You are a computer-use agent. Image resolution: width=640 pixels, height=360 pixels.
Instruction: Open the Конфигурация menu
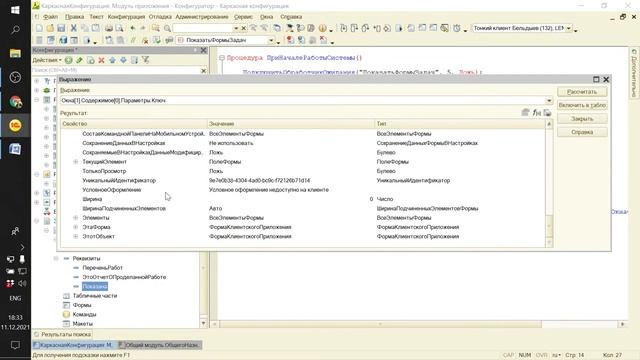[126, 17]
